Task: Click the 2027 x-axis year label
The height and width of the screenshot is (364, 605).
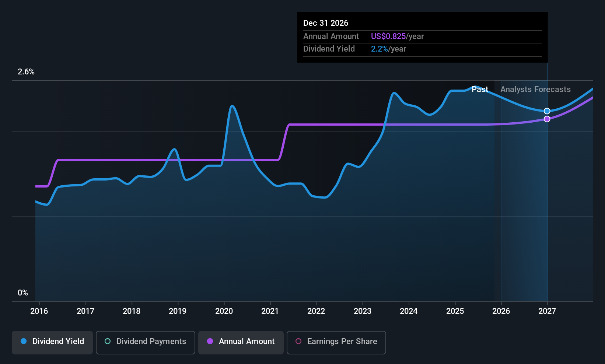Action: pos(547,311)
